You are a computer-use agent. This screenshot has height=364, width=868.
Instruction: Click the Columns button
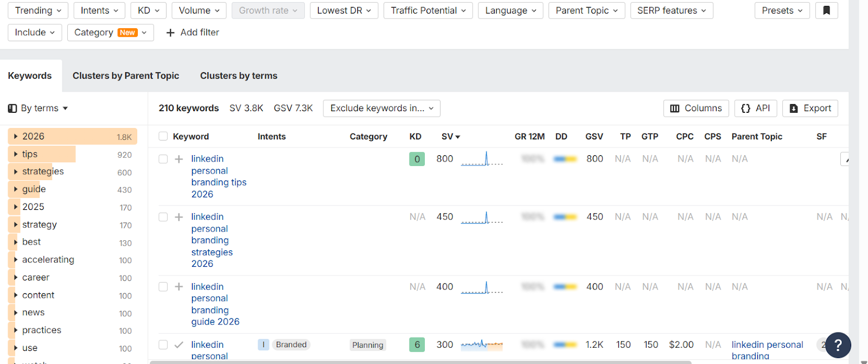(696, 108)
